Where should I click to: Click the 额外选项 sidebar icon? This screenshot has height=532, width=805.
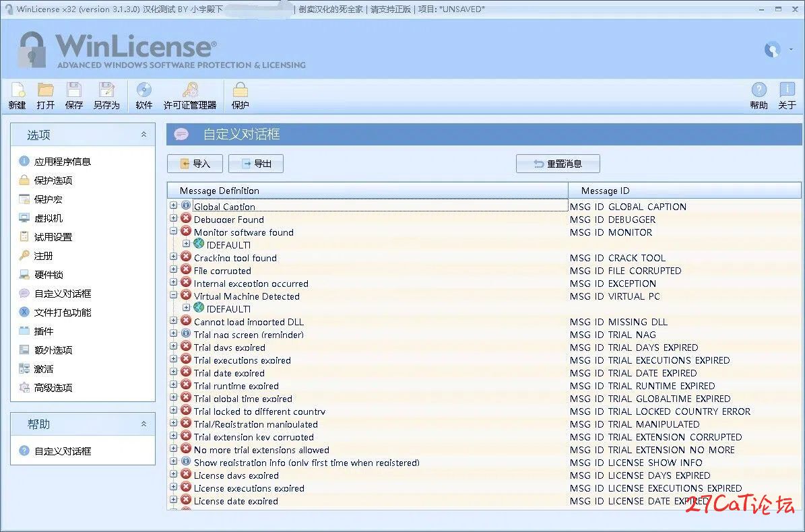tap(24, 350)
